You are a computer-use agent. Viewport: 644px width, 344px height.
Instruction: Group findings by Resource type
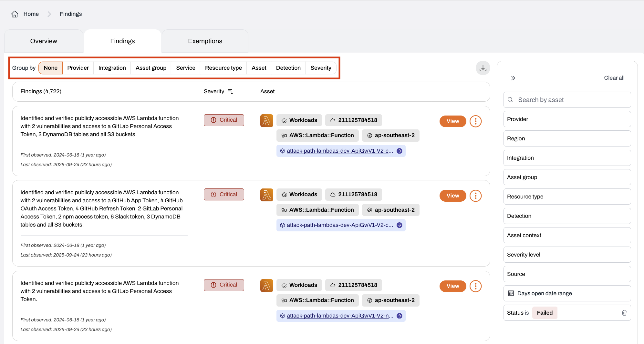(223, 68)
